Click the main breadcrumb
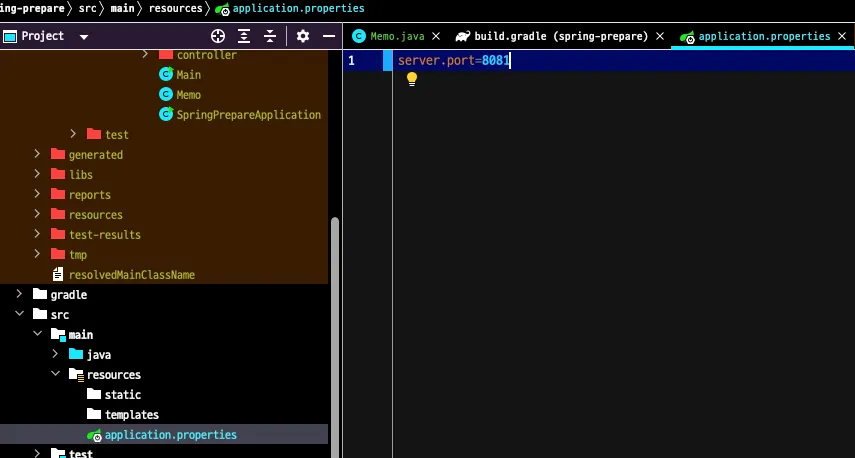This screenshot has width=855, height=458. [x=122, y=8]
